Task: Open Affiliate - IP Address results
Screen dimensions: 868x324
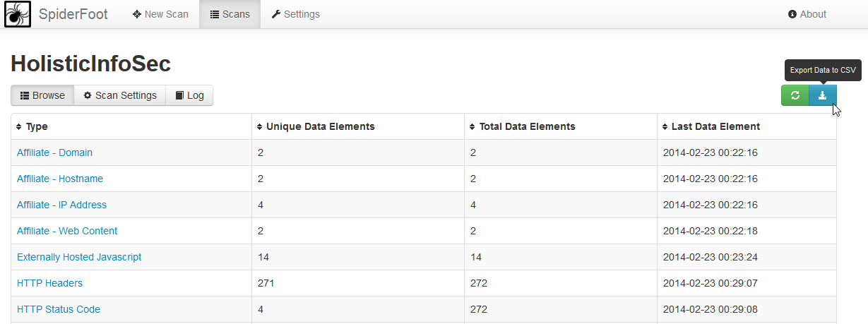Action: tap(61, 205)
